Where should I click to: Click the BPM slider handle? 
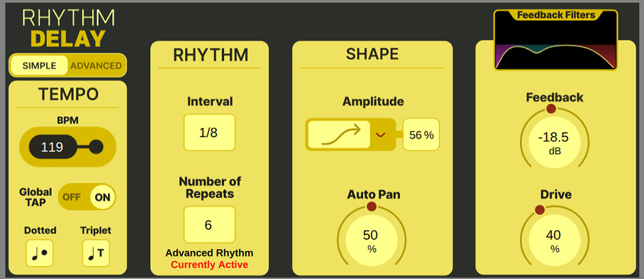point(96,147)
